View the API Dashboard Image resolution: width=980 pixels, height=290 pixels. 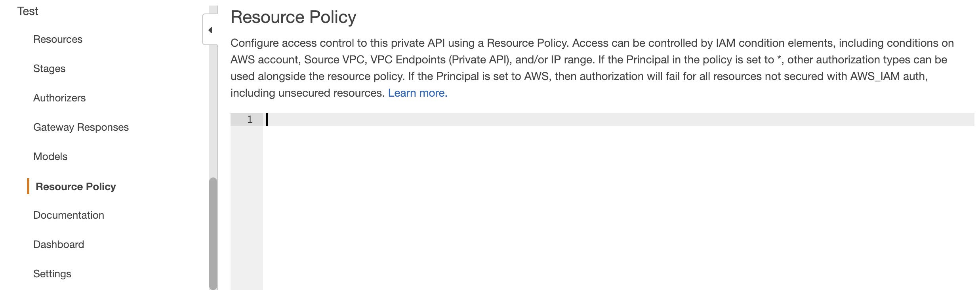pos(59,244)
